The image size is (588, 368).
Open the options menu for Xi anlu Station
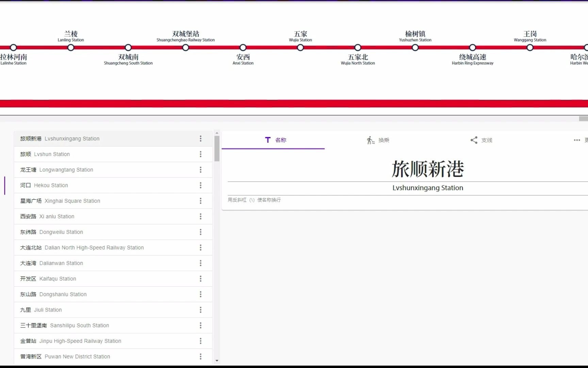click(x=200, y=216)
